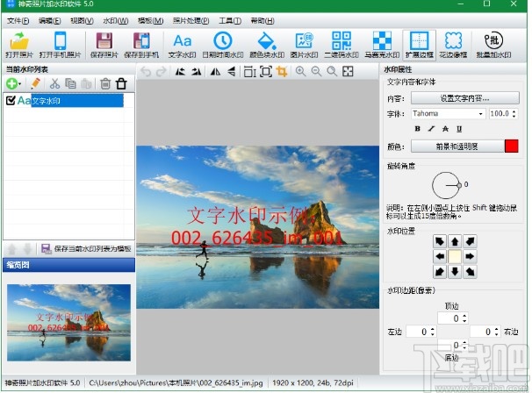Image resolution: width=532 pixels, height=393 pixels.
Task: Open the 帮助(H) menu
Action: (262, 21)
